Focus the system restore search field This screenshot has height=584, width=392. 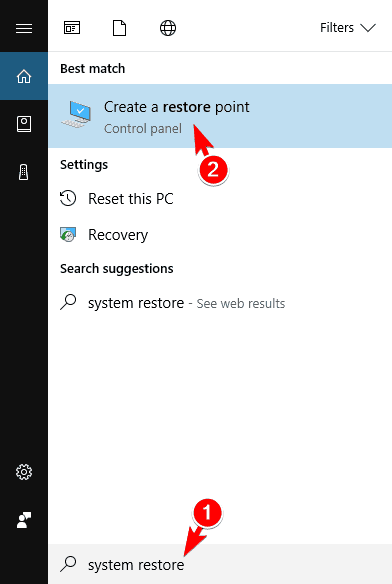[220, 564]
